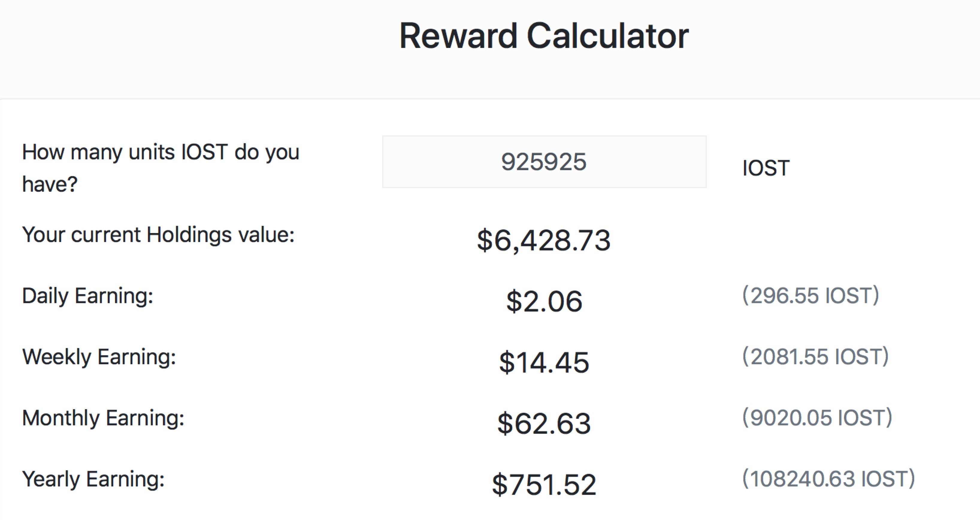Click the Reward Calculator heading

tap(544, 36)
